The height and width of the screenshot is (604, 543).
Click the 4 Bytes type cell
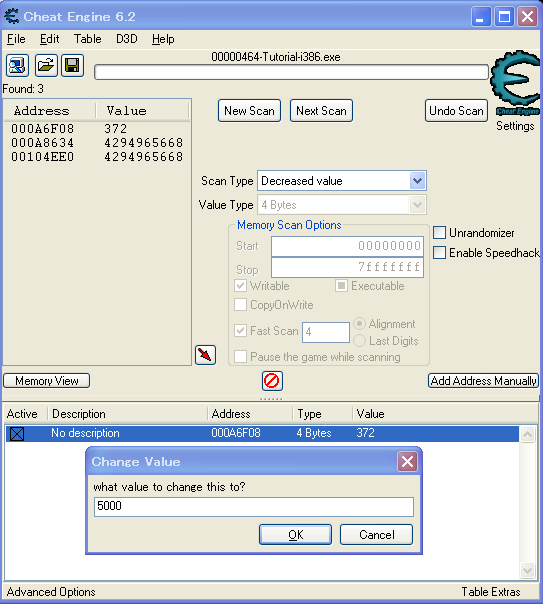tap(313, 433)
